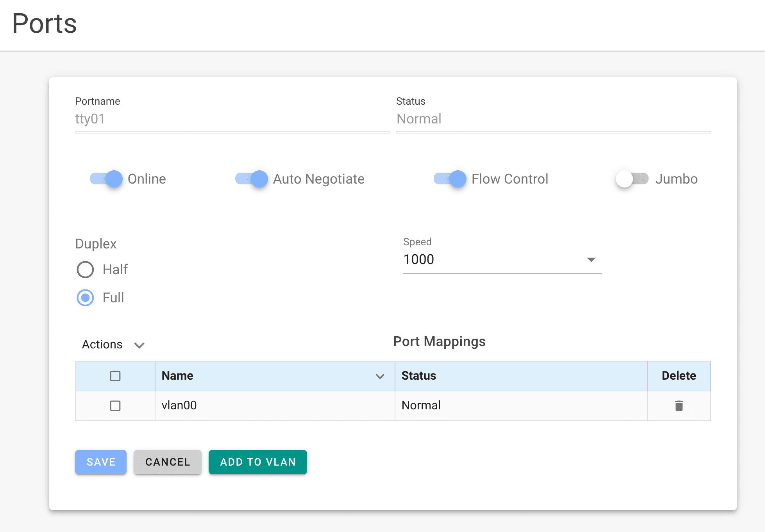Turn off the Flow Control switch

450,179
